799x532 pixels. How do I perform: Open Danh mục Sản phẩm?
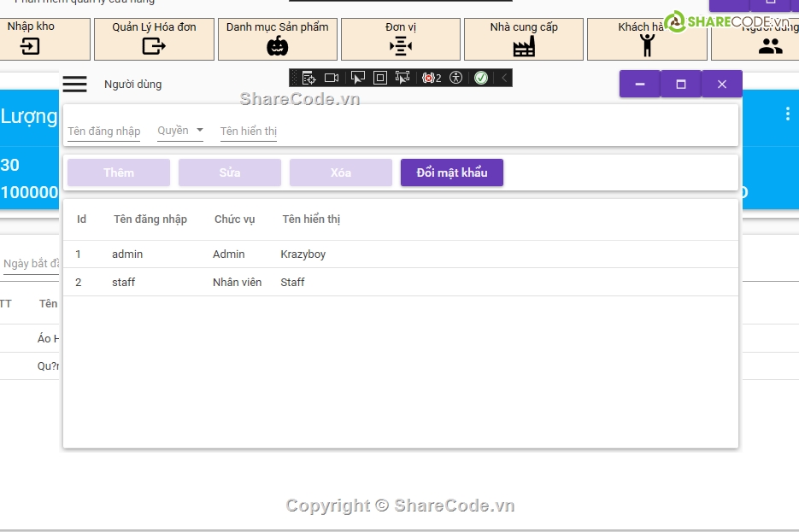click(x=277, y=39)
